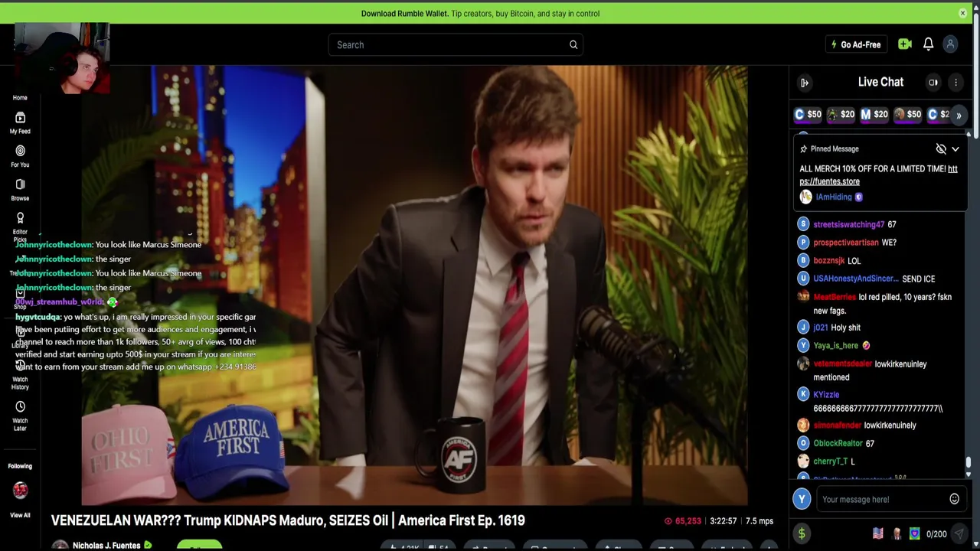Click the video title text
Image resolution: width=980 pixels, height=551 pixels.
tap(288, 520)
